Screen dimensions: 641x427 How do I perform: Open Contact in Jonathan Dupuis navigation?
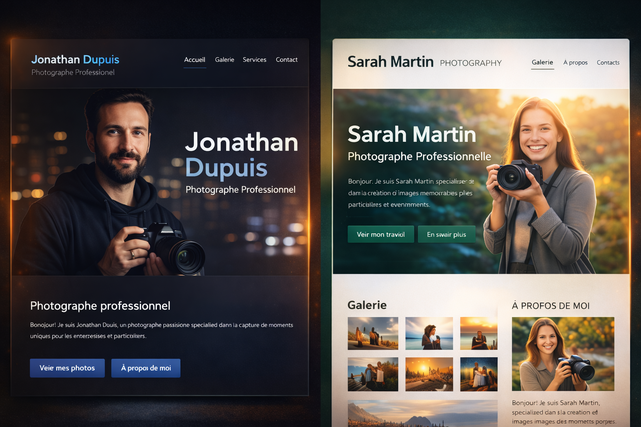point(287,60)
